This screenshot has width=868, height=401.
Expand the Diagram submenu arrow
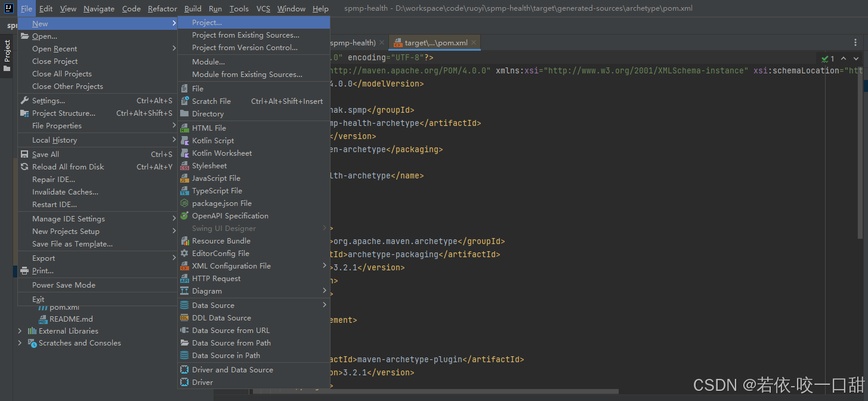[325, 291]
